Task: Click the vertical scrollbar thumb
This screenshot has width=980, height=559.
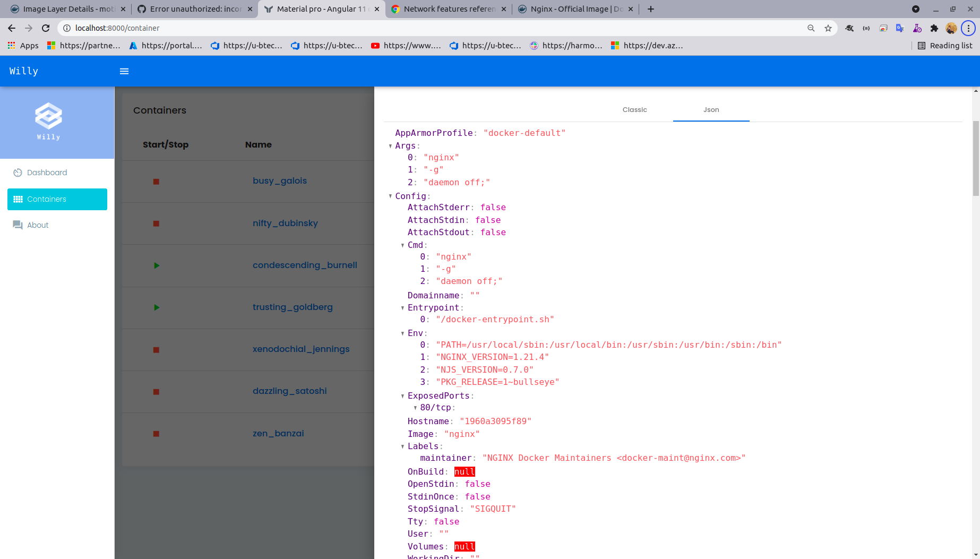Action: [976, 158]
